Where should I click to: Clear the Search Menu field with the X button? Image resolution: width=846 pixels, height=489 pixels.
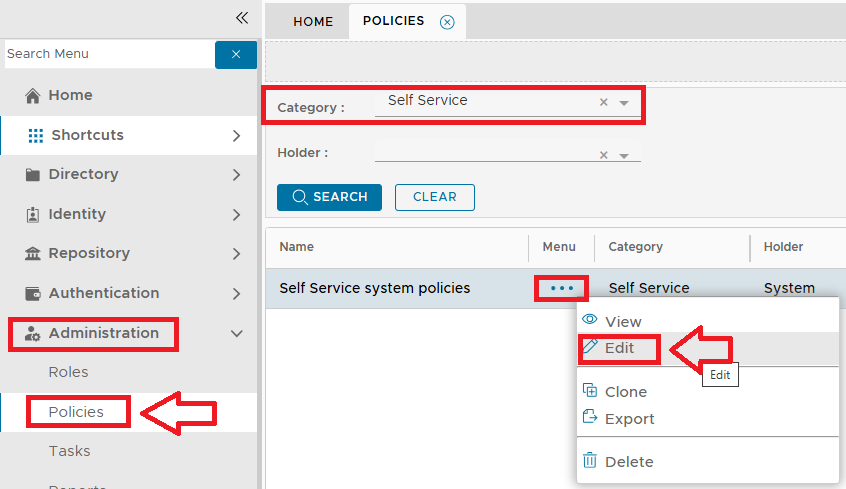[x=236, y=55]
